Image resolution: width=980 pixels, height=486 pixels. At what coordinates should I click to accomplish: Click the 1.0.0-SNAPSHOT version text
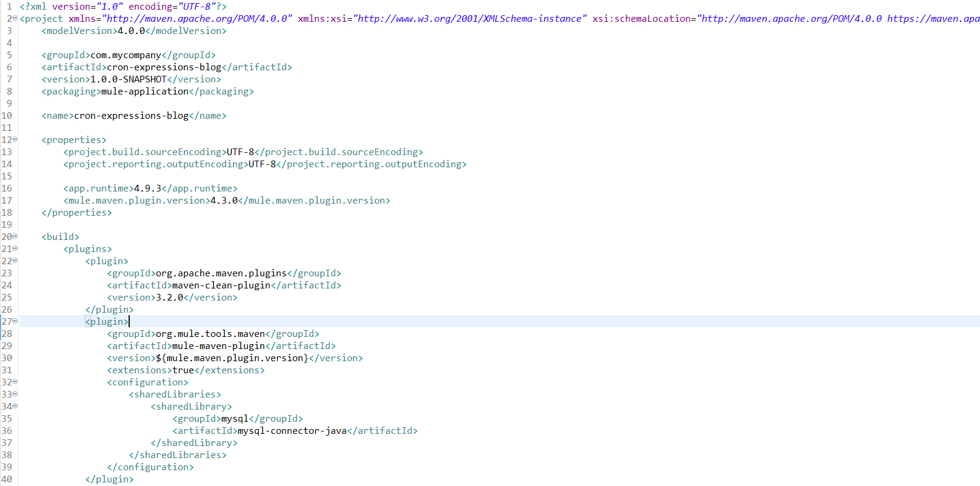pos(128,79)
